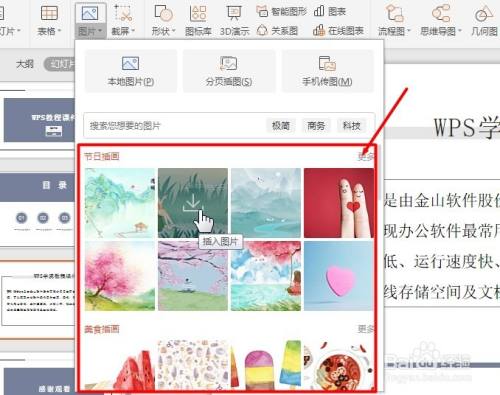Screen dimensions: 500x395
Task: Select the green willow landscape illustration
Action: tap(120, 203)
